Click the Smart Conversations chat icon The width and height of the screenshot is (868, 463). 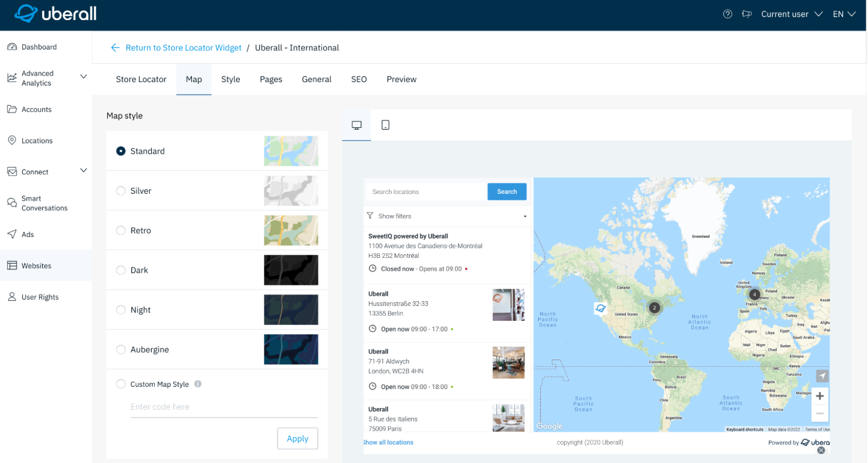12,203
